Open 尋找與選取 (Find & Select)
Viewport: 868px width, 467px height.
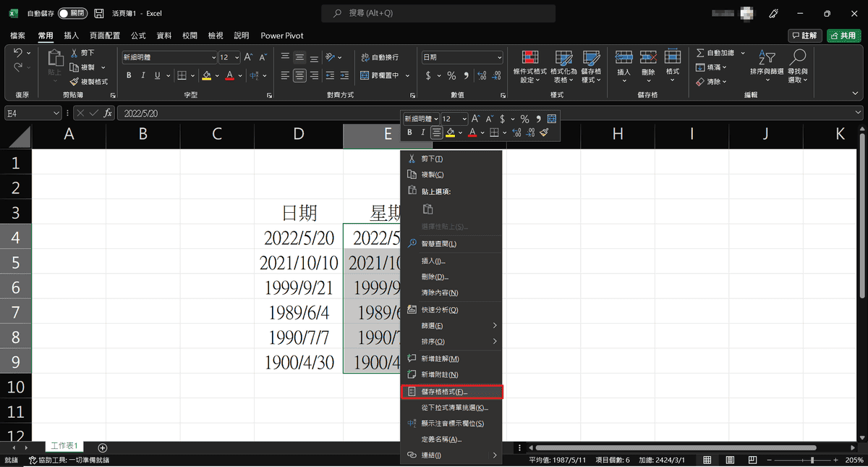pyautogui.click(x=799, y=67)
